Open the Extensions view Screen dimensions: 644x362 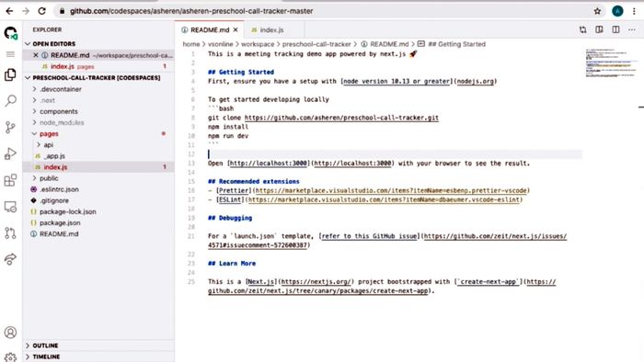10,180
